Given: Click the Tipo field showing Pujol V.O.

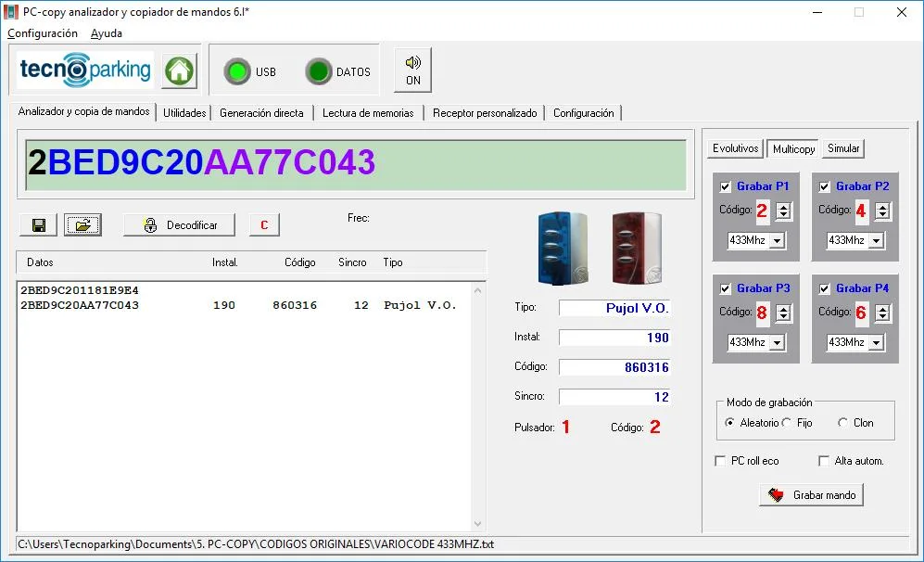Looking at the screenshot, I should (x=614, y=308).
